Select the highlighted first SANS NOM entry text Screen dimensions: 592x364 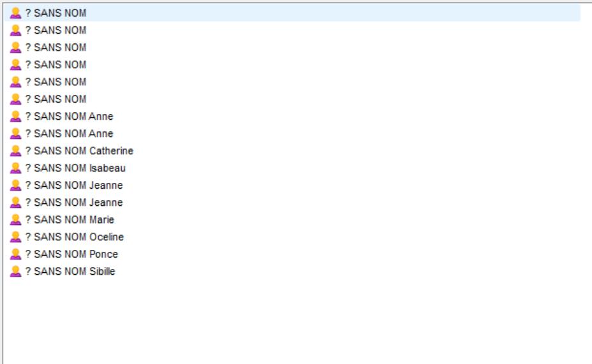pyautogui.click(x=56, y=13)
